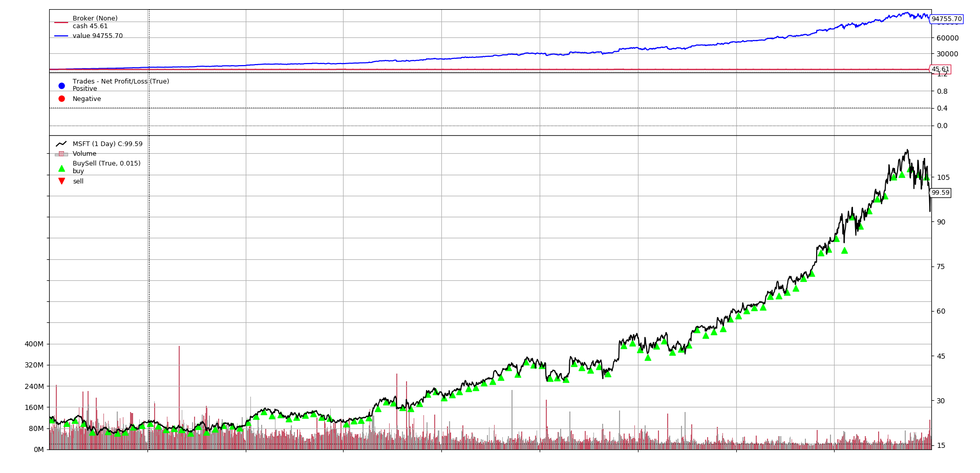Click the blue value line legend marker
The image size is (980, 473).
point(61,36)
